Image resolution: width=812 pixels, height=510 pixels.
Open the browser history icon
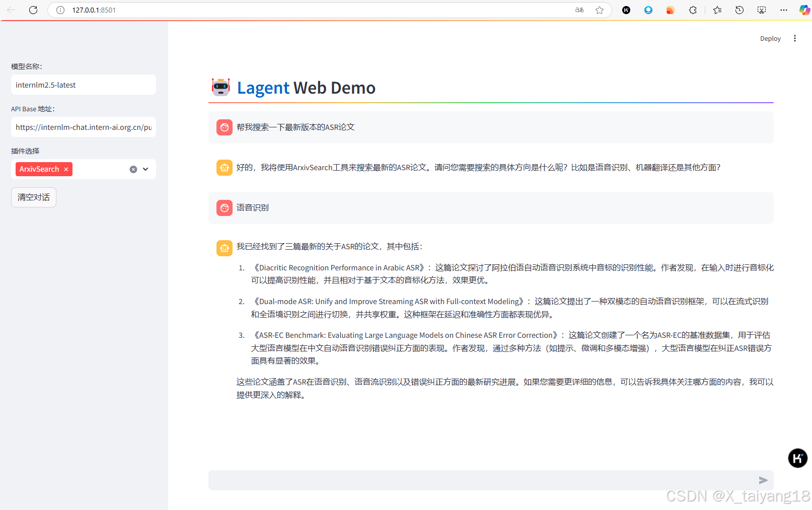(740, 10)
